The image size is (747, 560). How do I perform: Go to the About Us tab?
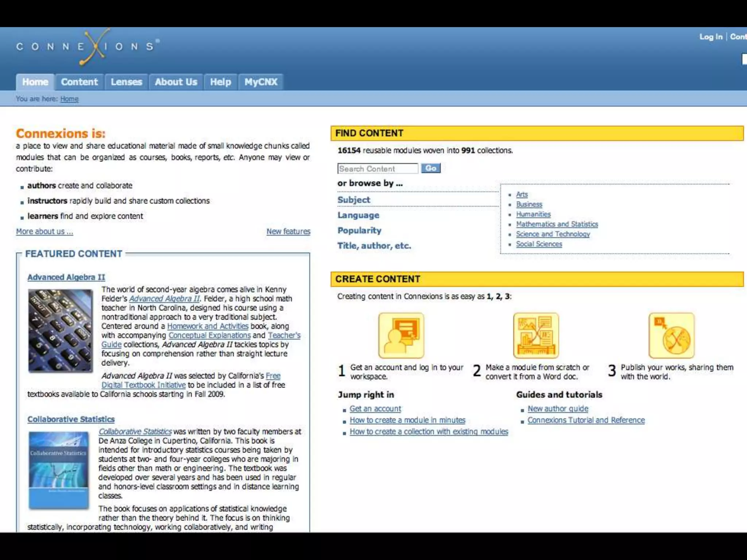[x=176, y=82]
